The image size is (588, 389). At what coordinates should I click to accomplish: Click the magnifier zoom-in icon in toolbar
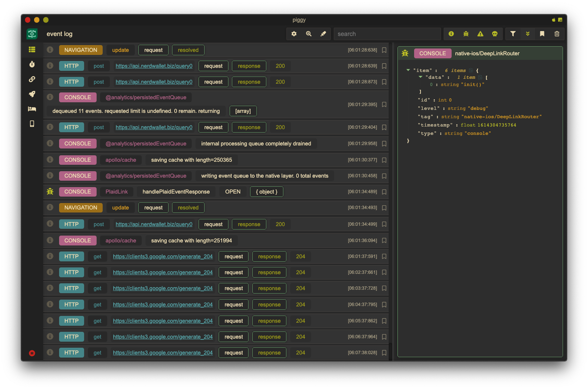click(x=309, y=34)
